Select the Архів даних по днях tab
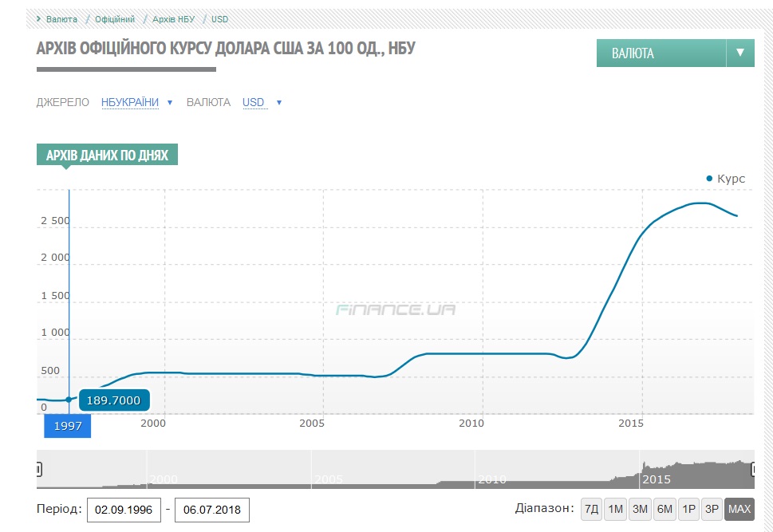Image resolution: width=773 pixels, height=532 pixels. [x=107, y=155]
